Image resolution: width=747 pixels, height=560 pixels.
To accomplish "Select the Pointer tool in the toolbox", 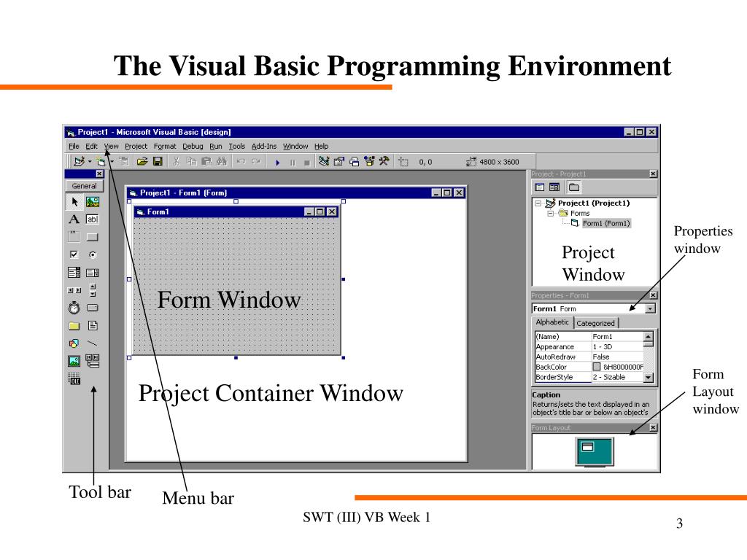I will click(74, 202).
